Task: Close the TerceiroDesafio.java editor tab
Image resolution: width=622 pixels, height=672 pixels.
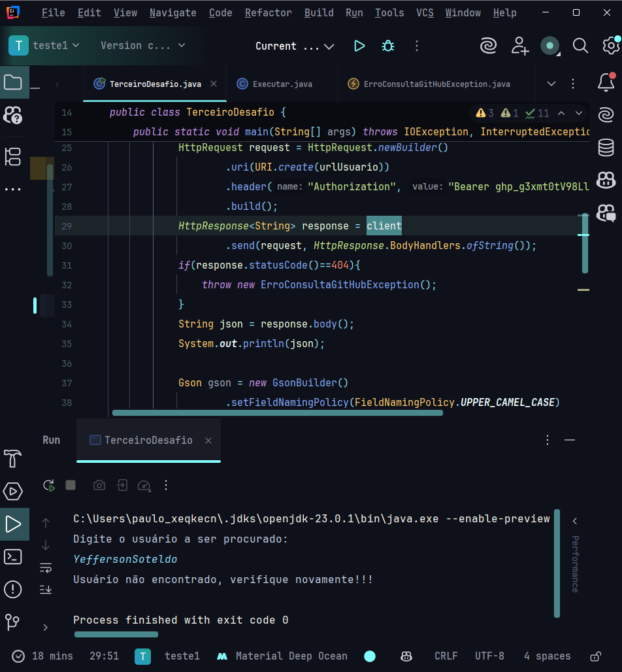Action: [x=214, y=84]
